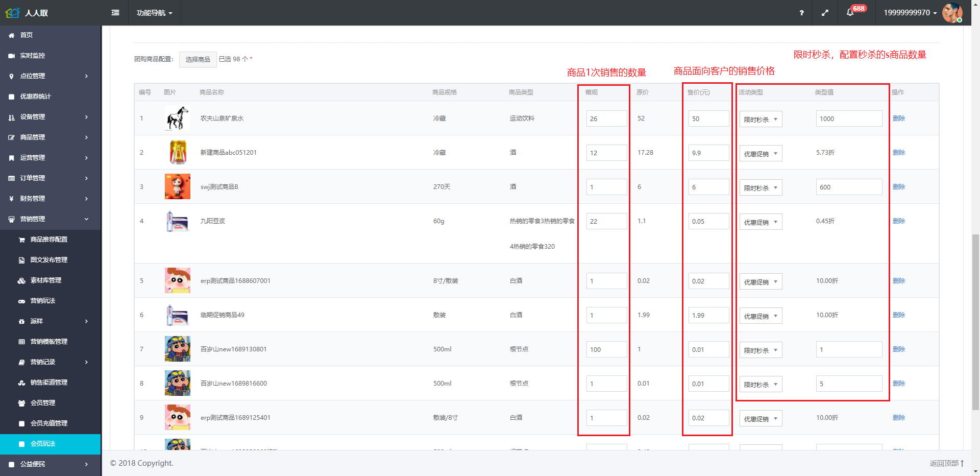Screen dimensions: 980x476
Task: Open activity type dropdown for 九阳豆浆
Action: point(761,222)
